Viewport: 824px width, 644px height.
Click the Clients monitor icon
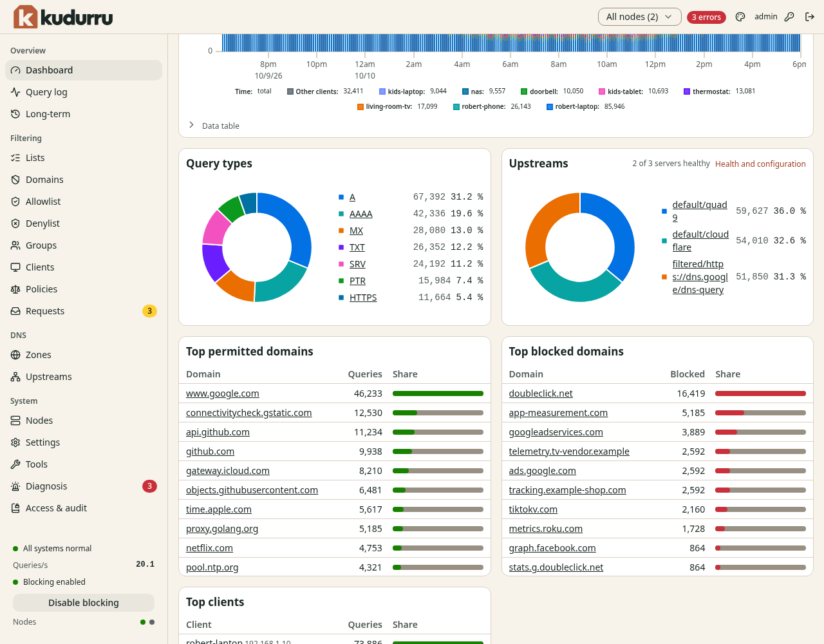(x=15, y=267)
